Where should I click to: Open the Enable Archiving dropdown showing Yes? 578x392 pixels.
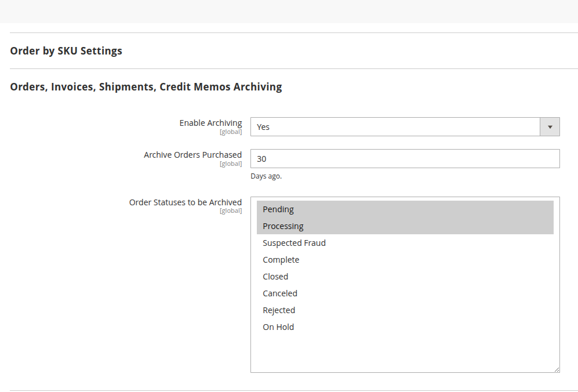click(395, 127)
